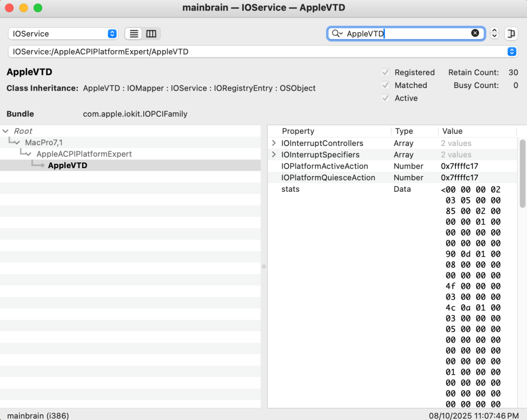527x420 pixels.
Task: Expand the IOInterruptControllers array
Action: 274,143
